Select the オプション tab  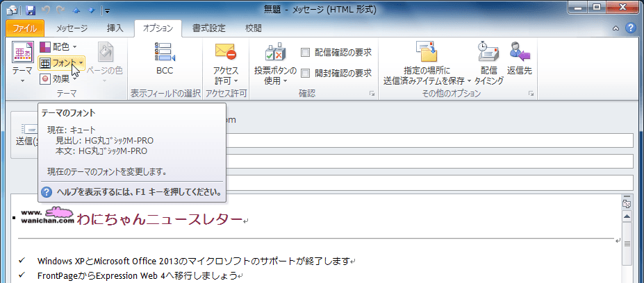point(158,28)
